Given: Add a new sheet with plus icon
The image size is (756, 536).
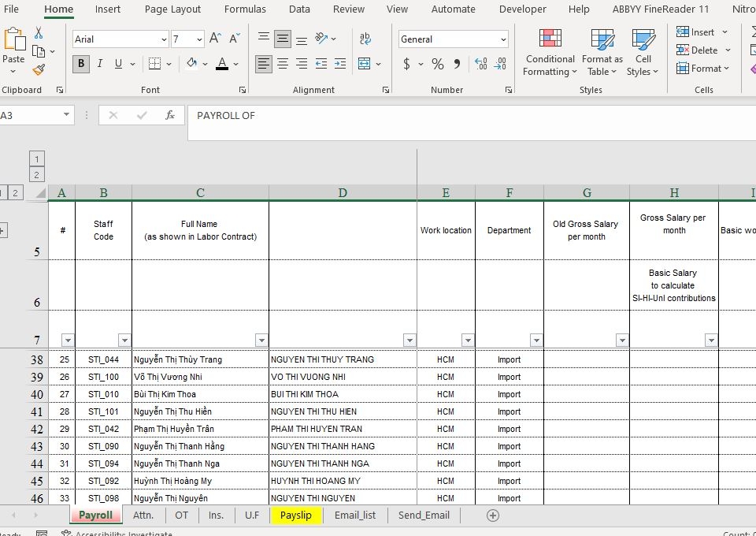Looking at the screenshot, I should tap(493, 516).
